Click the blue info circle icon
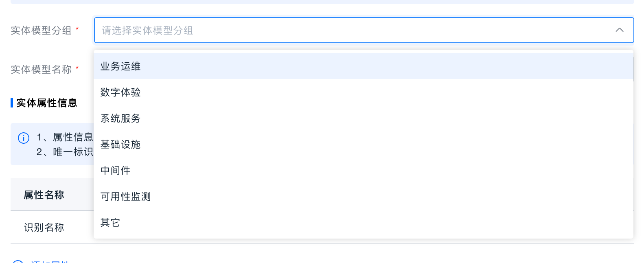 (x=24, y=138)
